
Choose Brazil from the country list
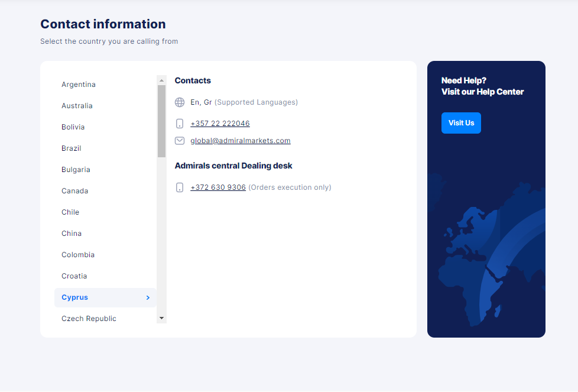click(72, 148)
